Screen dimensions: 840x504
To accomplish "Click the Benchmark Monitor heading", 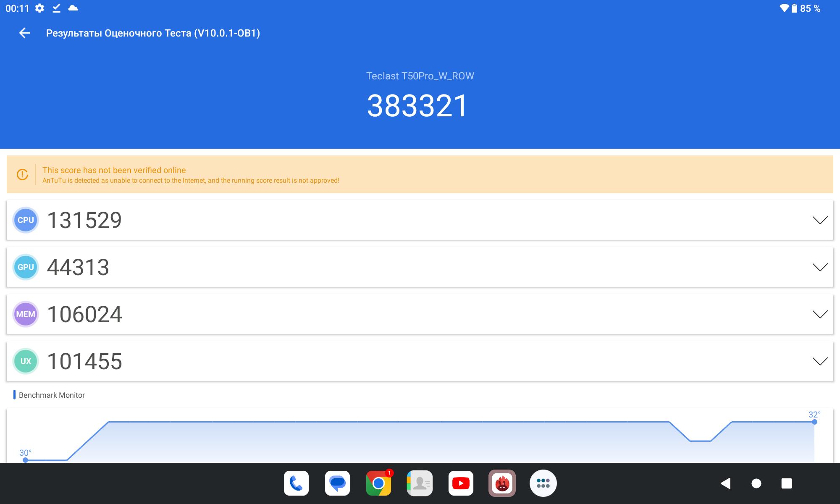I will [x=52, y=395].
